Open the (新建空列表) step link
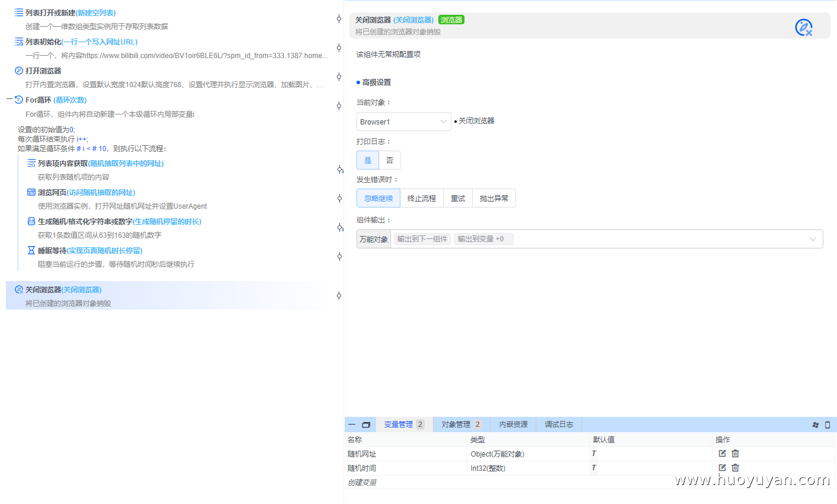Viewport: 837px width, 504px height. 96,12
